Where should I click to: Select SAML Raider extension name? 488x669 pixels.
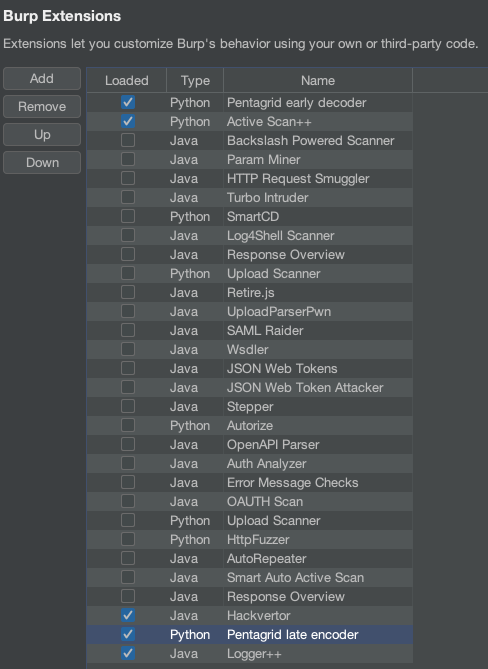(265, 330)
